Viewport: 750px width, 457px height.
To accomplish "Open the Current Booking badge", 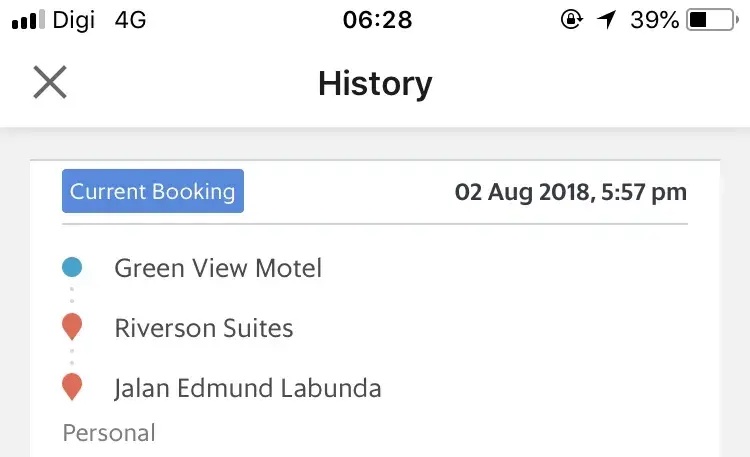I will click(153, 191).
